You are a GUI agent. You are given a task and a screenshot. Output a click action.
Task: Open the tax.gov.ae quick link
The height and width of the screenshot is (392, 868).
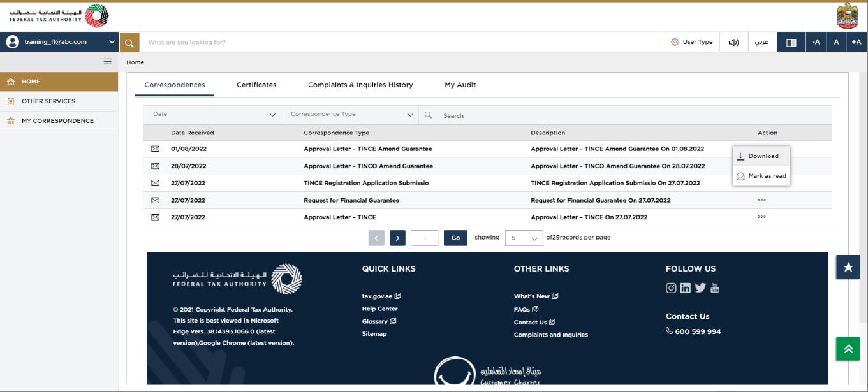point(381,296)
